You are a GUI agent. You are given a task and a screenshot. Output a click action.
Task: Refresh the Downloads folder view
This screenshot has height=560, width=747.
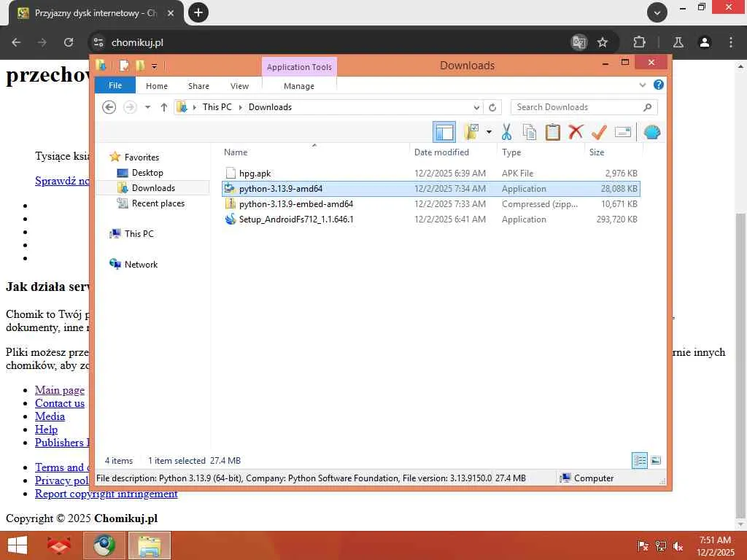[x=492, y=107]
